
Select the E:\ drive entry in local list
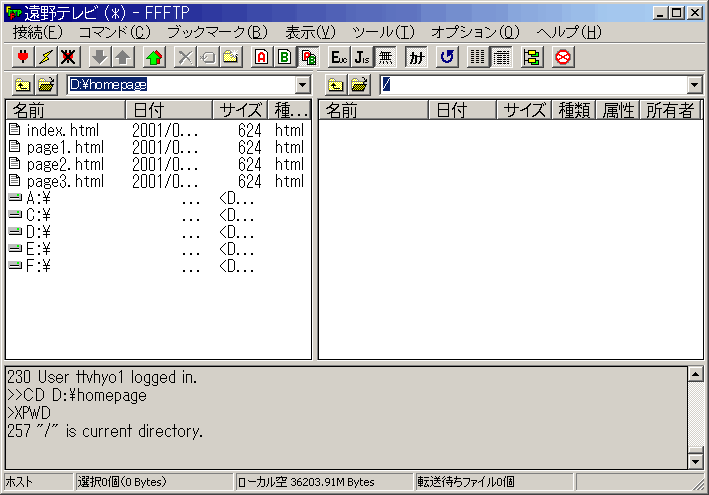point(39,249)
